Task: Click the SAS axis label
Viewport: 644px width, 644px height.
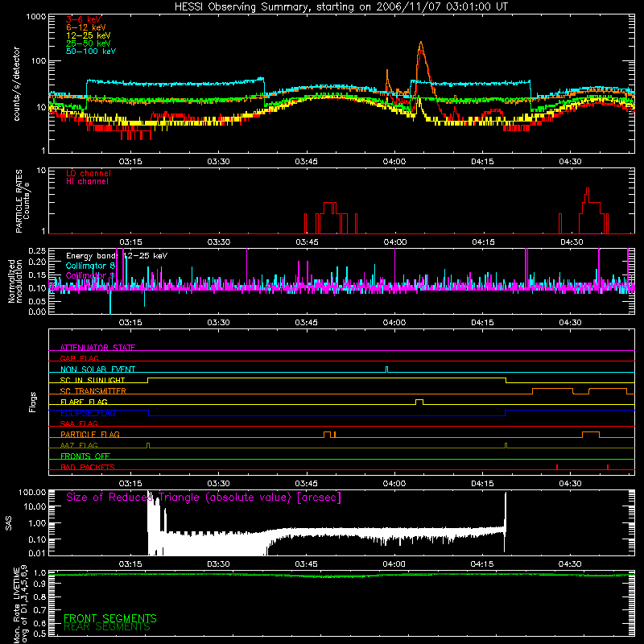Action: coord(9,522)
